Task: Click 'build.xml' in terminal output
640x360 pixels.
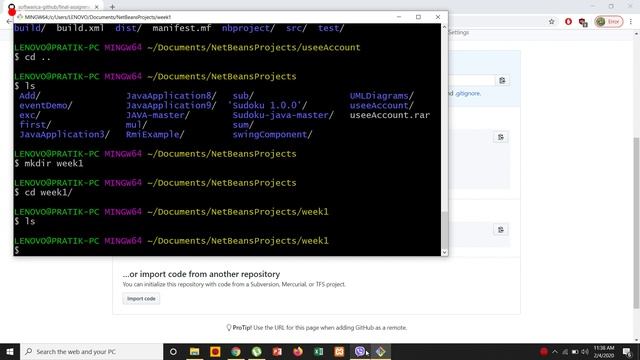Action: [80, 28]
